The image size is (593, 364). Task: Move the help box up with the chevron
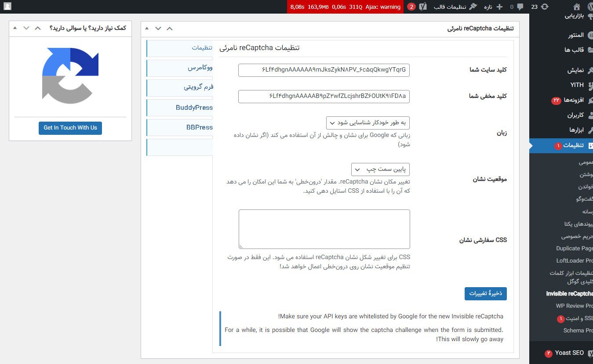point(38,28)
